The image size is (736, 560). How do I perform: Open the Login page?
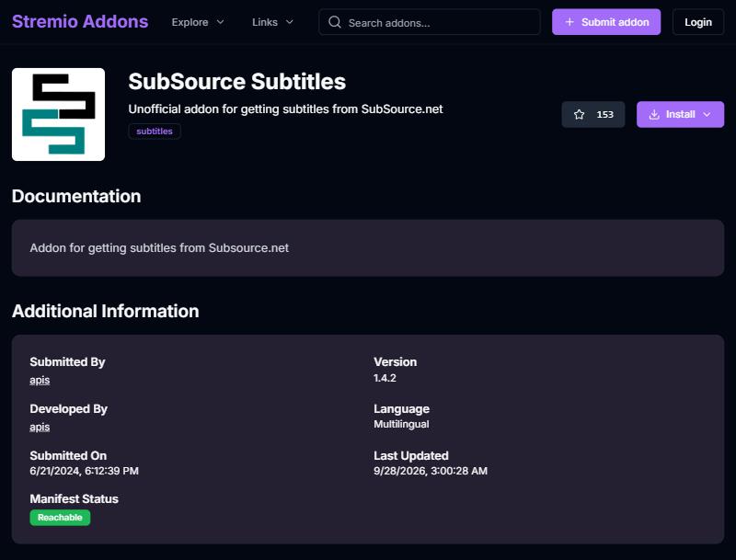pyautogui.click(x=698, y=22)
